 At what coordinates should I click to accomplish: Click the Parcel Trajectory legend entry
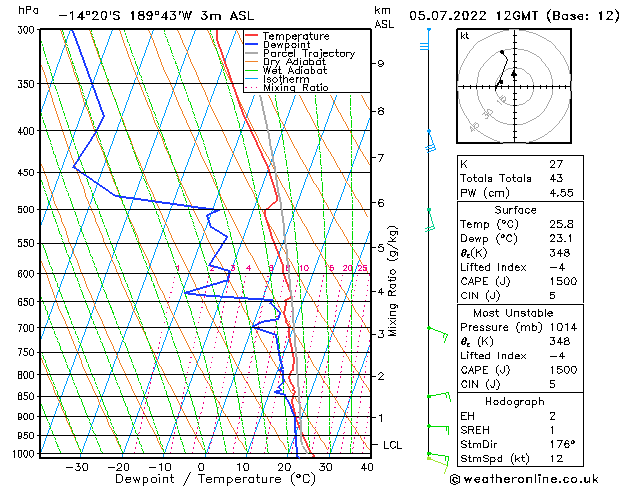(x=300, y=53)
